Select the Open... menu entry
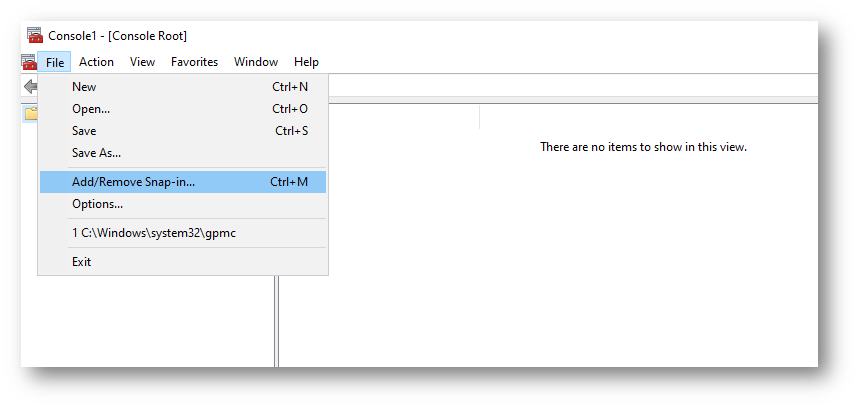The width and height of the screenshot is (860, 409). pyautogui.click(x=183, y=109)
